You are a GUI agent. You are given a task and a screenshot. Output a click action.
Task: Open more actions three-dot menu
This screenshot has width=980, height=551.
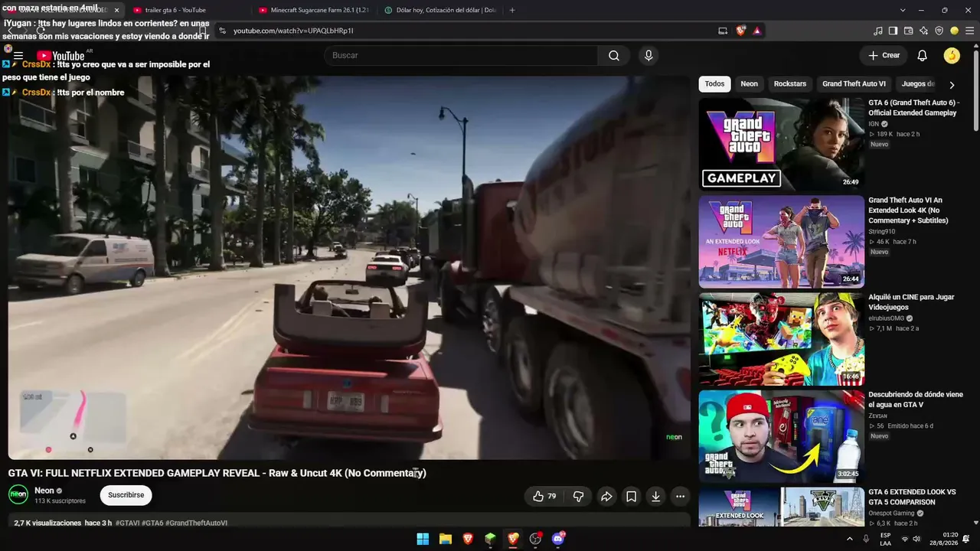(680, 497)
